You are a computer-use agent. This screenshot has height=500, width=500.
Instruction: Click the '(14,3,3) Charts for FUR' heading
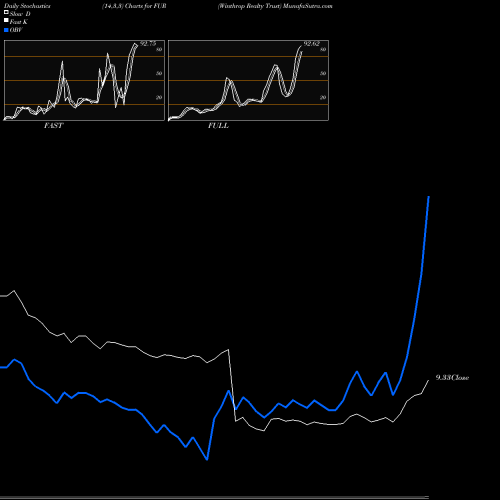134,6
